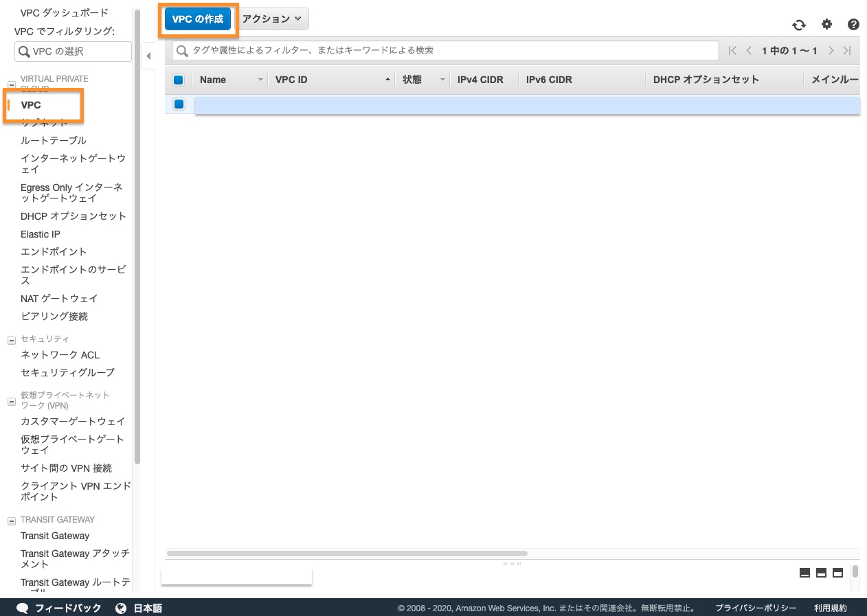Select NAT ゲートウェイ in the sidebar
Screen dimensions: 867x616
tap(59, 298)
